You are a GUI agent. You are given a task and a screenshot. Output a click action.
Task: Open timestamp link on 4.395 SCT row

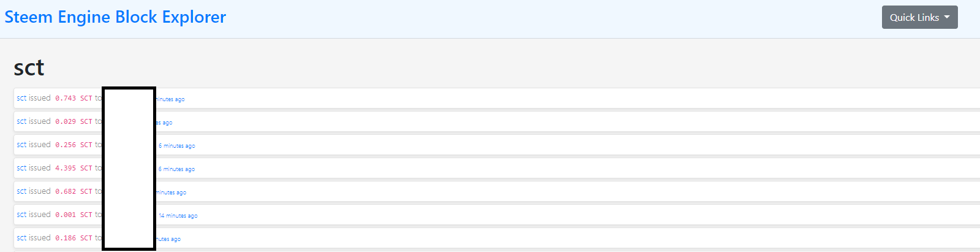(x=176, y=169)
